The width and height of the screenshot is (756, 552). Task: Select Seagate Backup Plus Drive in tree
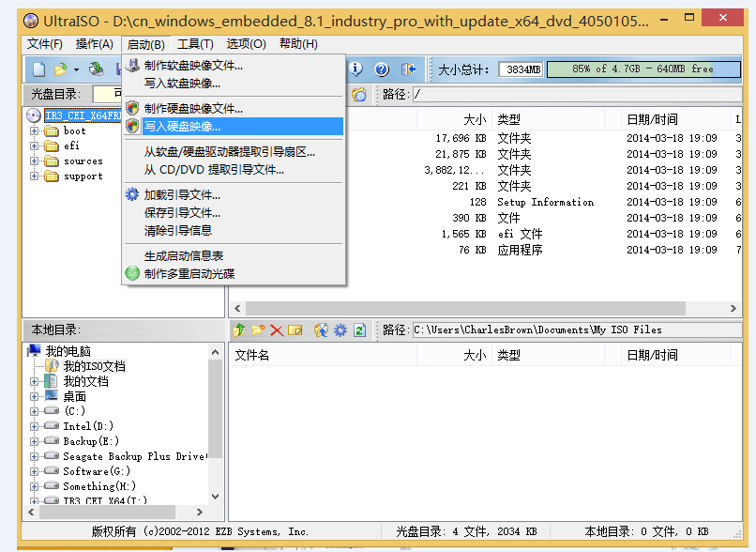(x=135, y=456)
